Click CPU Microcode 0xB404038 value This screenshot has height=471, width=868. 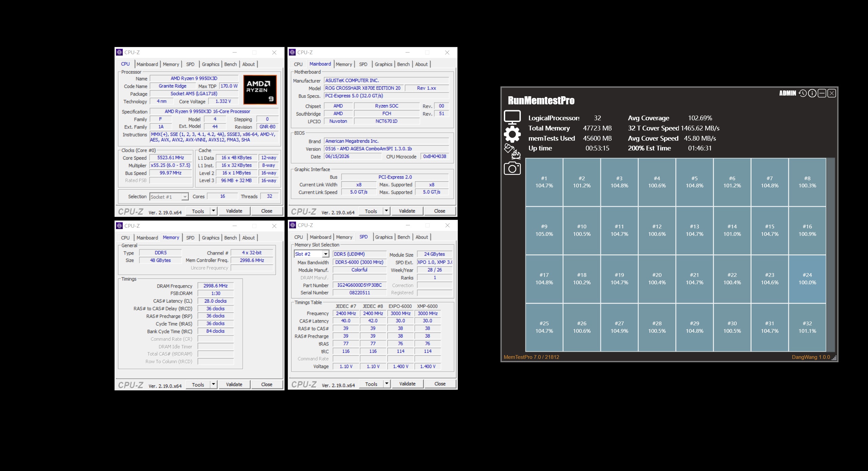point(435,156)
